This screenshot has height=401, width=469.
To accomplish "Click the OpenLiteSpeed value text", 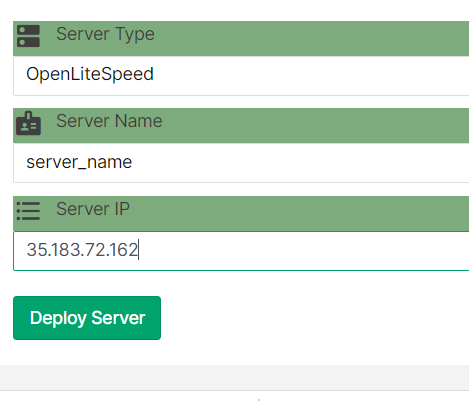I will [x=90, y=74].
